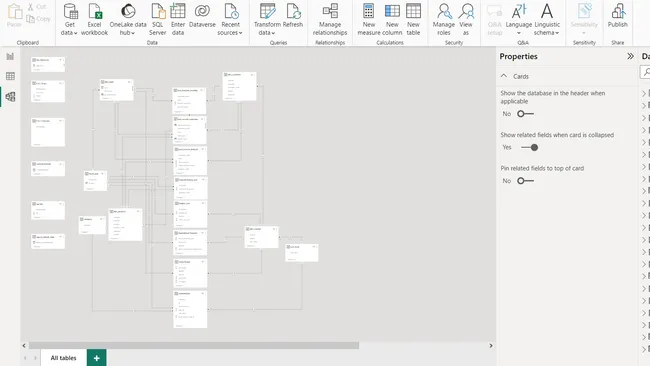Collapse the Cards section
Screen dimensions: 650x366
(x=504, y=76)
